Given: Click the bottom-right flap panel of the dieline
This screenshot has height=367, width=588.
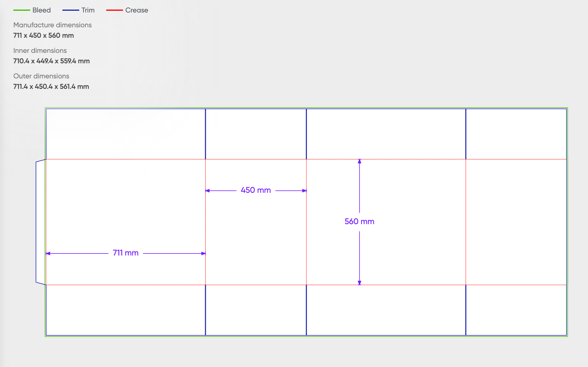Looking at the screenshot, I should tap(516, 310).
